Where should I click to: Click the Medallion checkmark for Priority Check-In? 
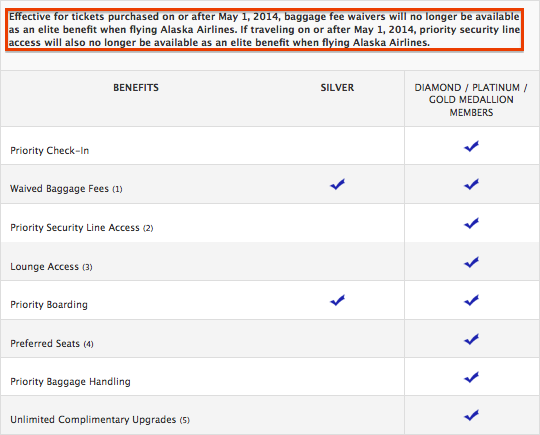coord(471,146)
